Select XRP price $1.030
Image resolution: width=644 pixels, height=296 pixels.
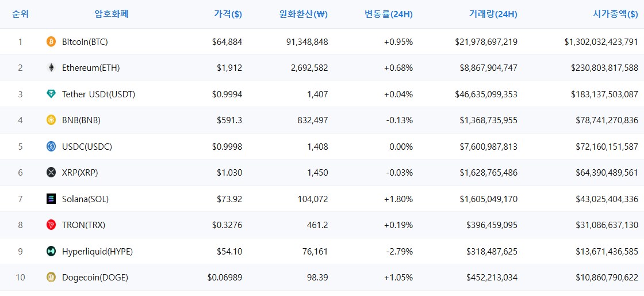point(229,173)
